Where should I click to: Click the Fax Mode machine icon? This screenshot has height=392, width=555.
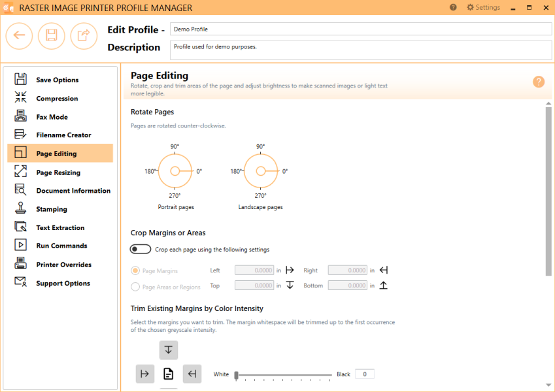click(x=20, y=116)
